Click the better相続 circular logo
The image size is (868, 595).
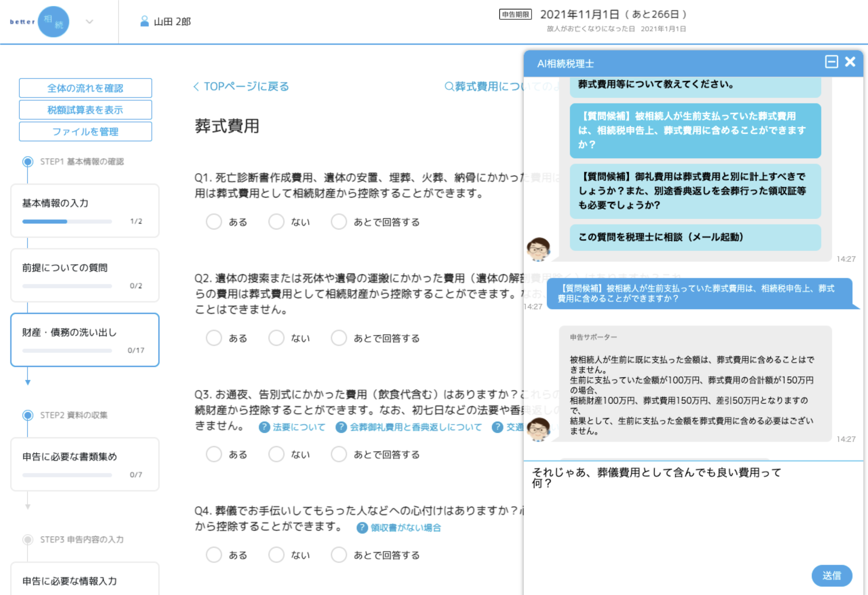54,21
